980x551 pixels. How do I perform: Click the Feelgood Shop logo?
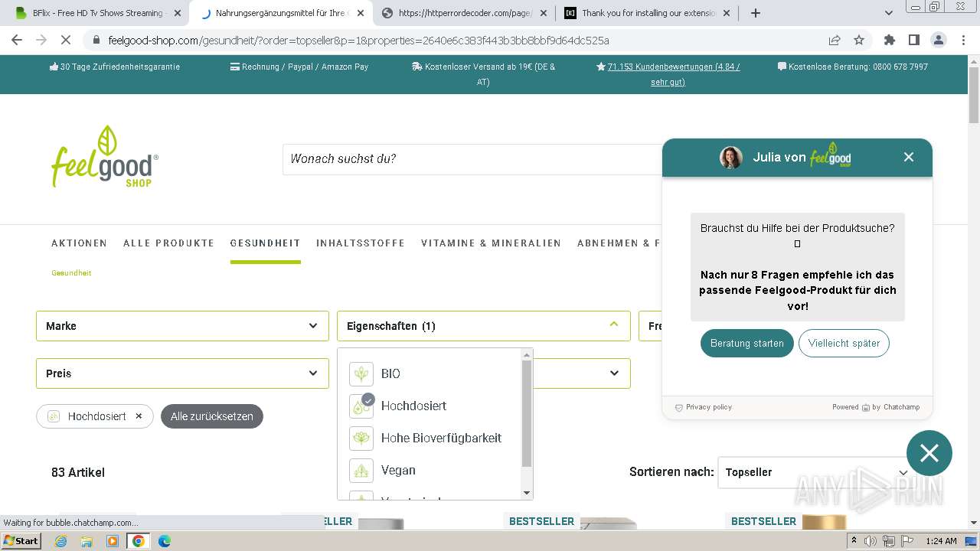tap(105, 157)
